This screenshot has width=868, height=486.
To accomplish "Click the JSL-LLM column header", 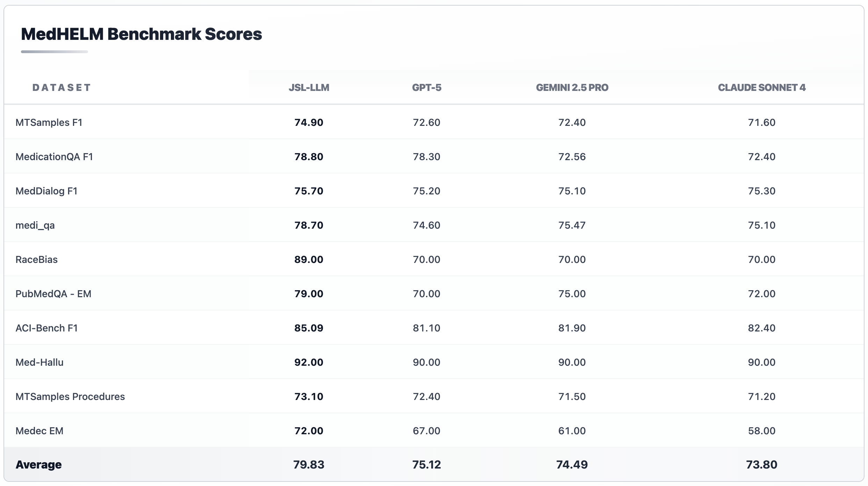I will pos(309,87).
